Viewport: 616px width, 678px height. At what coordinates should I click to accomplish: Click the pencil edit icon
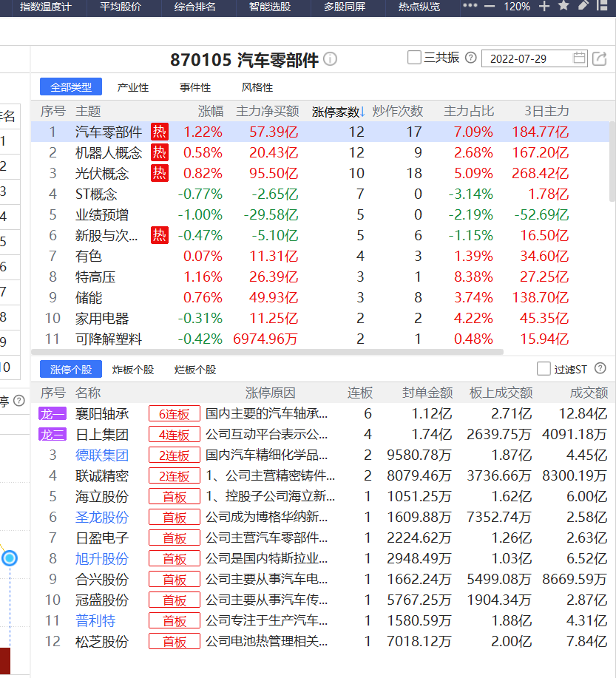point(583,5)
